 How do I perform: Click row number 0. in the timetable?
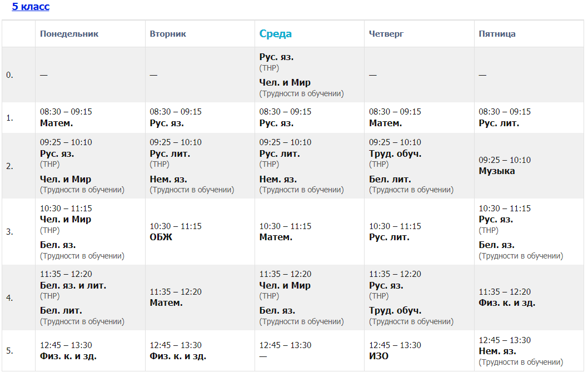9,75
